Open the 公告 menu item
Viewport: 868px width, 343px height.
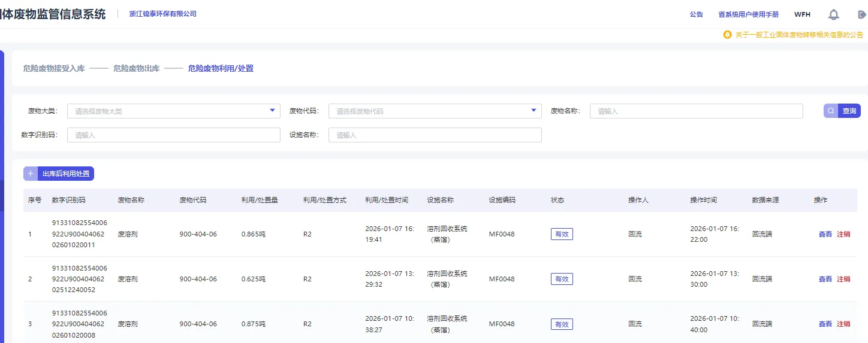pos(697,14)
